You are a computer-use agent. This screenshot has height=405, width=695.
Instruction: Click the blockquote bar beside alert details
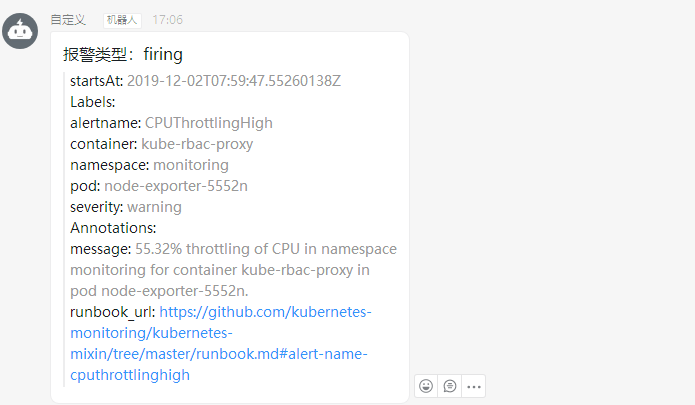[65, 228]
